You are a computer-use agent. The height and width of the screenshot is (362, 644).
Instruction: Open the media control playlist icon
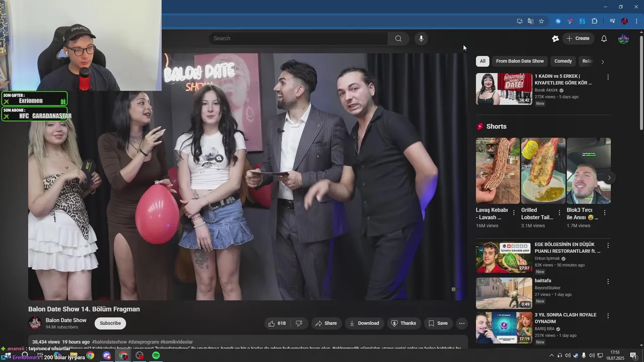click(x=612, y=21)
